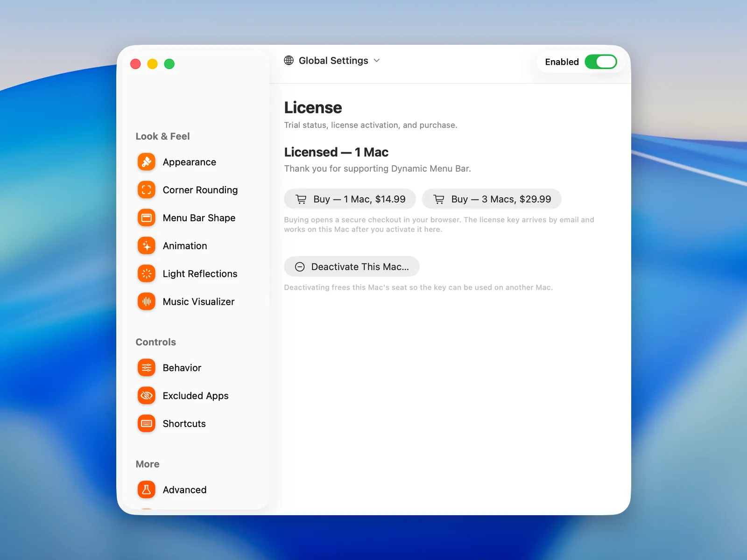Click the 'Licensed — 1 Mac' status text

pyautogui.click(x=336, y=152)
